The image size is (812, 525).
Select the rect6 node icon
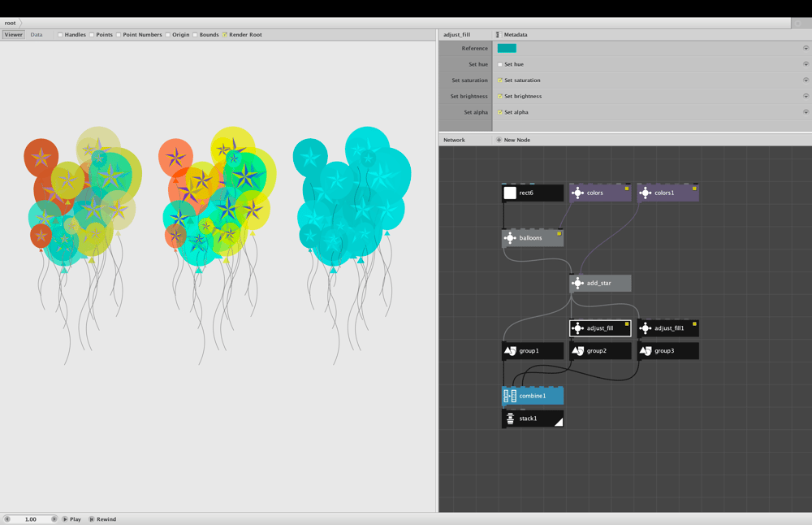click(x=510, y=193)
